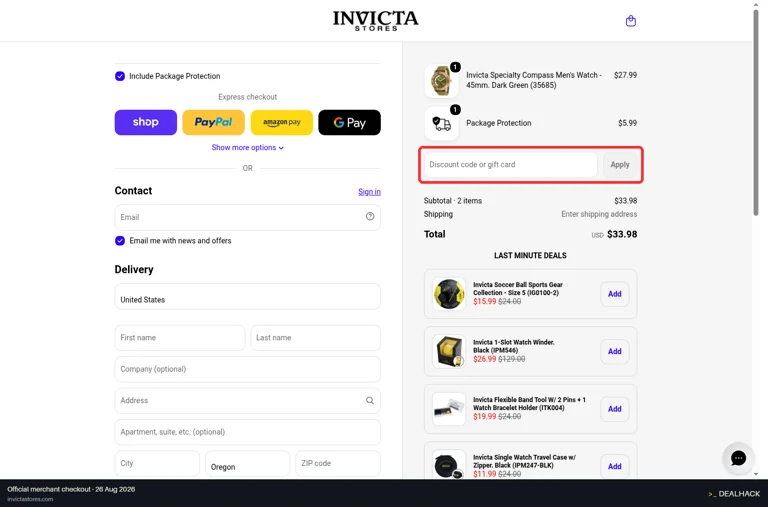Add the Single Watch Travel Case deal
Image resolution: width=768 pixels, height=507 pixels.
[615, 466]
